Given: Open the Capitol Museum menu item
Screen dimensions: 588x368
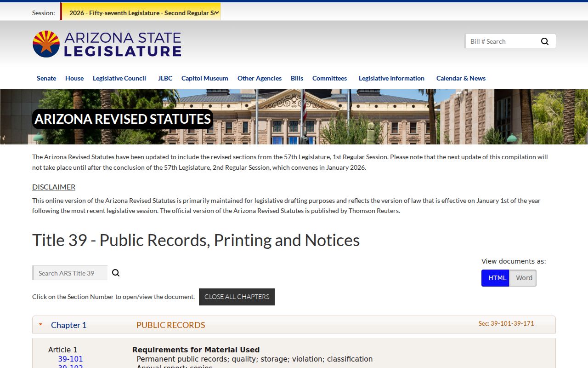Looking at the screenshot, I should click(x=205, y=78).
